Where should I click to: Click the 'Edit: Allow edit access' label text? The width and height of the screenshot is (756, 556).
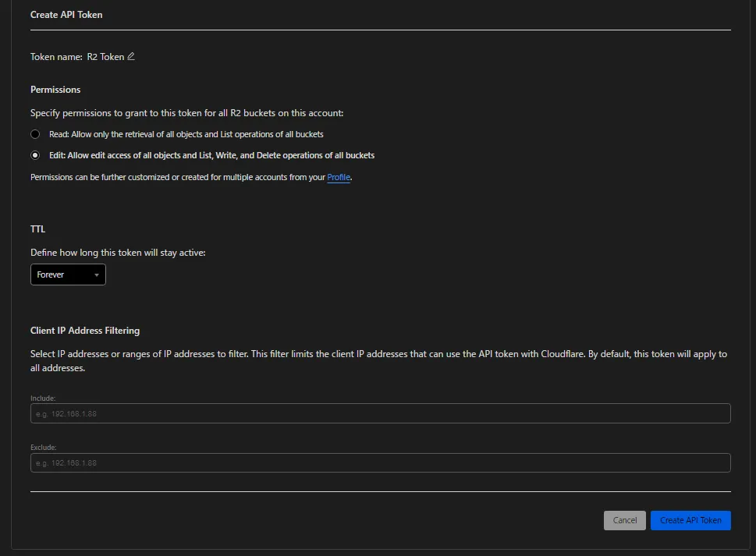(x=211, y=155)
